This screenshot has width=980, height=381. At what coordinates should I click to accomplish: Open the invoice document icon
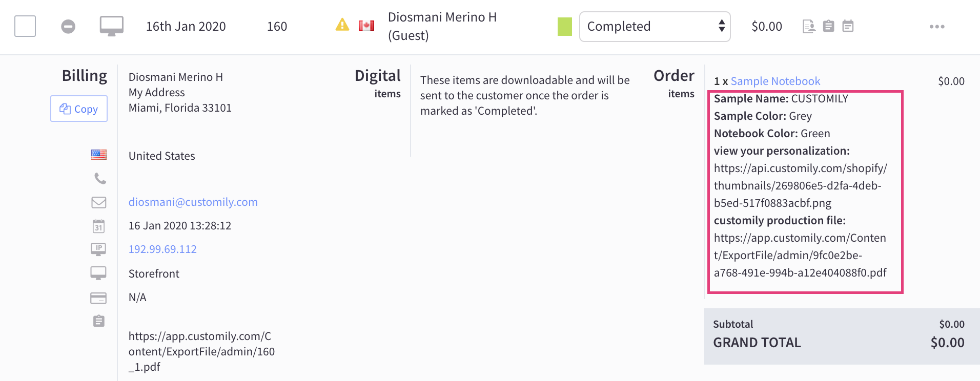(809, 26)
